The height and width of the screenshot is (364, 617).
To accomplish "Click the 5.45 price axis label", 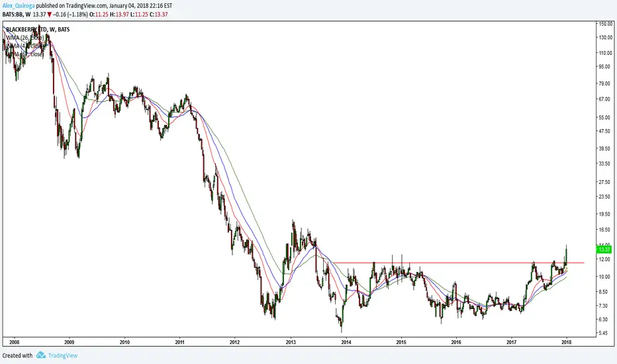I will (x=604, y=333).
